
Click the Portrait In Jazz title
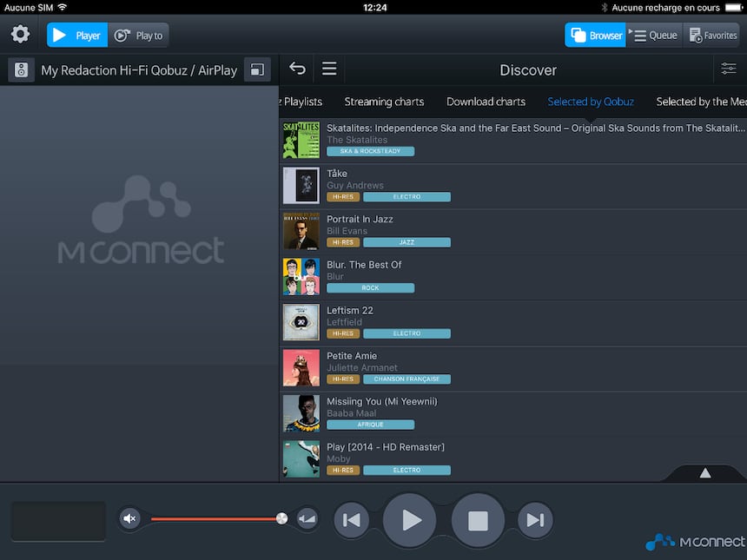click(360, 219)
